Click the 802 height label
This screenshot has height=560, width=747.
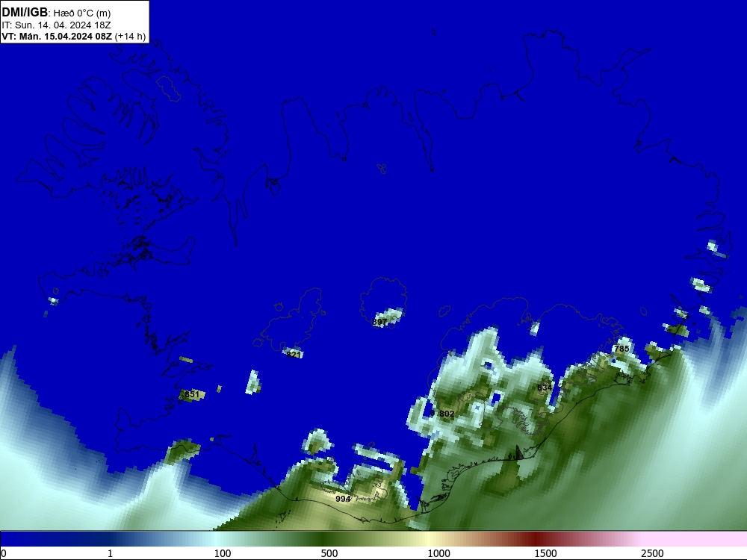[447, 414]
